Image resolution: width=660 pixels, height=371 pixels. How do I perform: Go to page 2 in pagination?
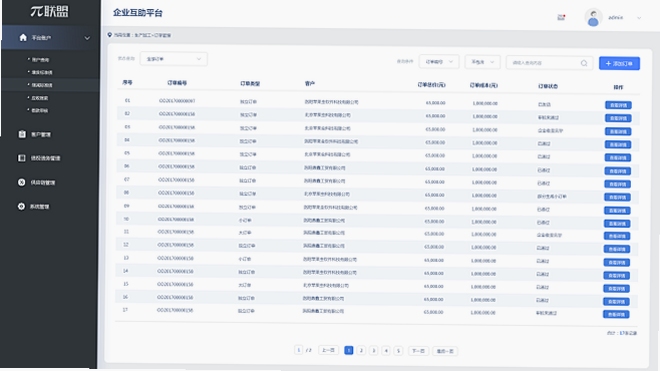[x=361, y=350]
